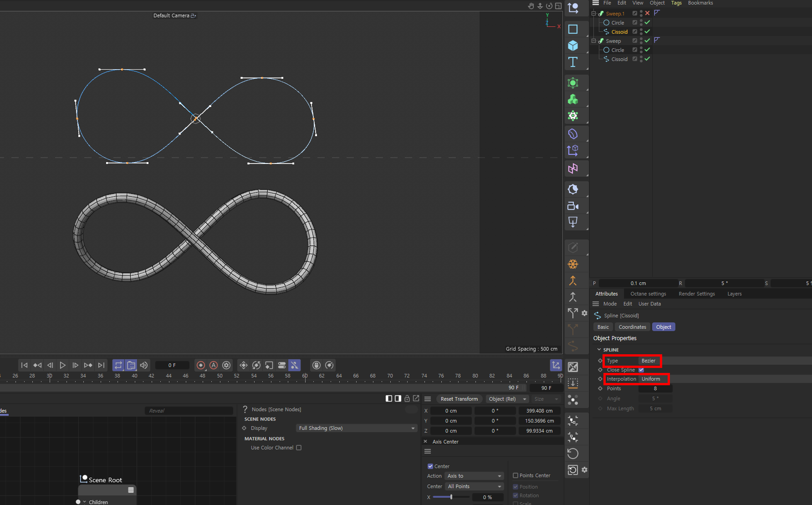Close the Axis Center panel
This screenshot has height=505, width=812.
(x=425, y=441)
